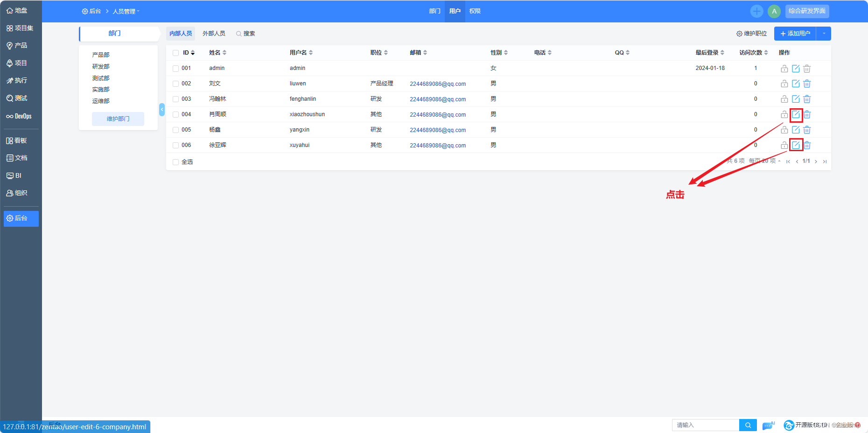Check the row 005 checkbox
The height and width of the screenshot is (433, 868).
click(x=176, y=130)
